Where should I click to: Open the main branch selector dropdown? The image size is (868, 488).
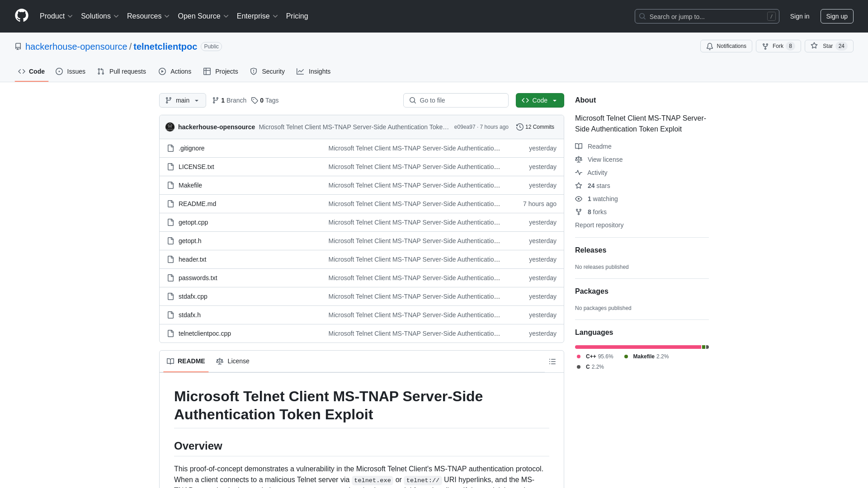(x=183, y=100)
